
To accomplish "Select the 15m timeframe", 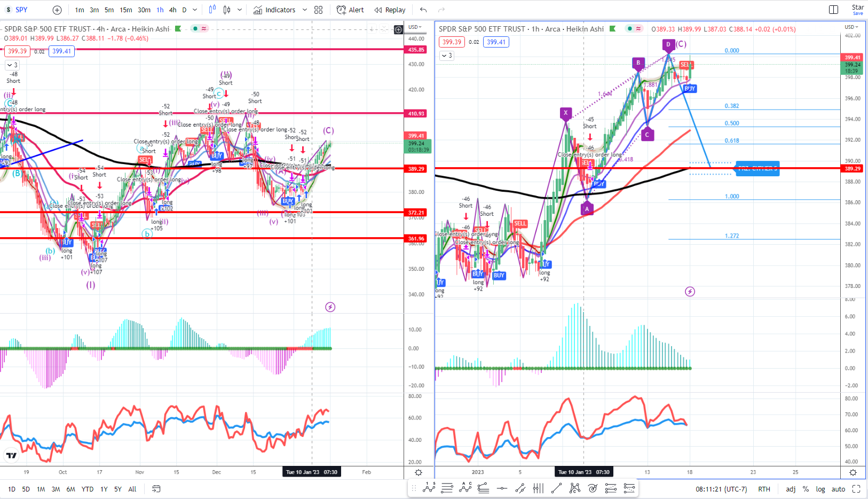I will click(126, 10).
